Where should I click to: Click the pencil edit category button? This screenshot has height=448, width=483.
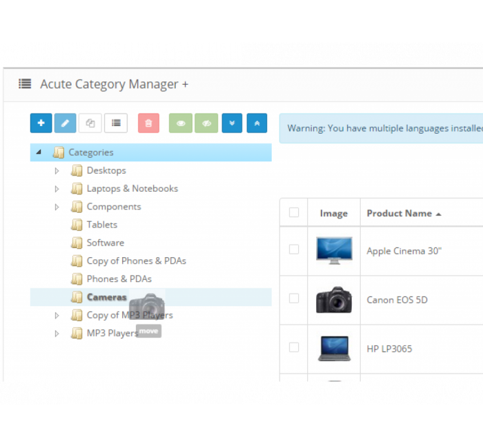pyautogui.click(x=66, y=123)
